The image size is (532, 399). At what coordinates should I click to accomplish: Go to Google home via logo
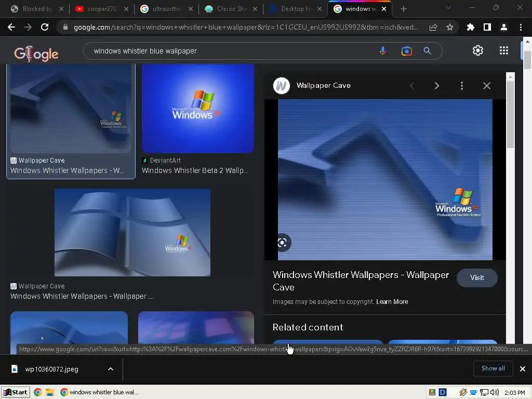[36, 54]
